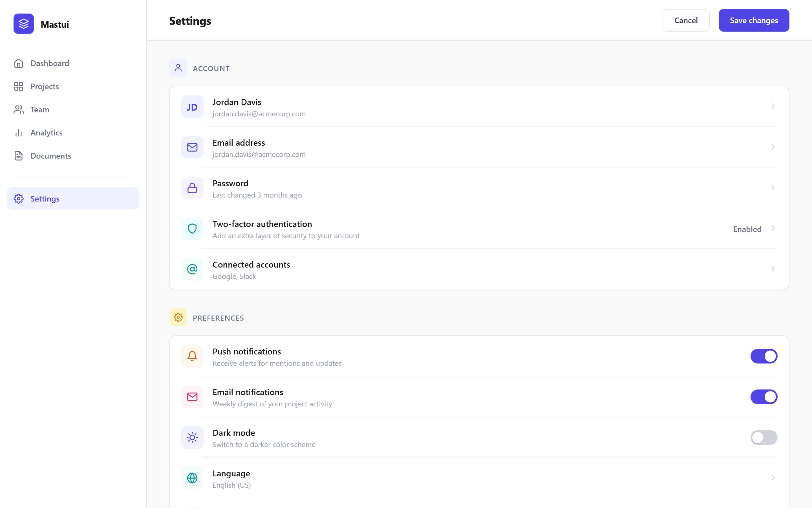Click the Settings gear icon in sidebar
Image resolution: width=812 pixels, height=508 pixels.
(18, 199)
